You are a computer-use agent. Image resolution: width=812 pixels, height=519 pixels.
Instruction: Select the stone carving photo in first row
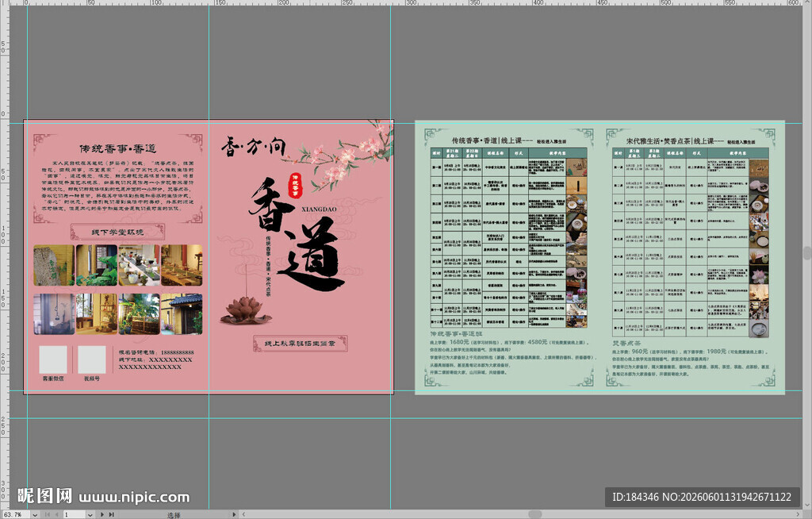tap(54, 266)
